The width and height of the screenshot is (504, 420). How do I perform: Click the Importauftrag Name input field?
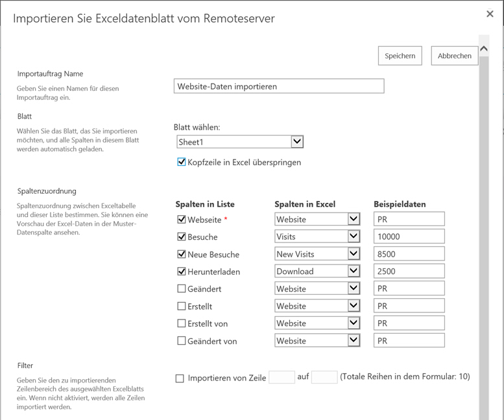pos(279,86)
